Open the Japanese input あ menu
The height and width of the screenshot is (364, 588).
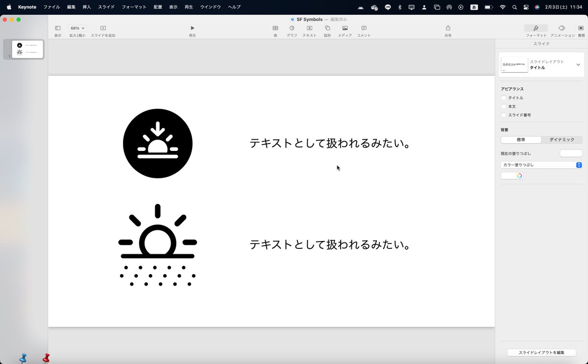tap(474, 7)
